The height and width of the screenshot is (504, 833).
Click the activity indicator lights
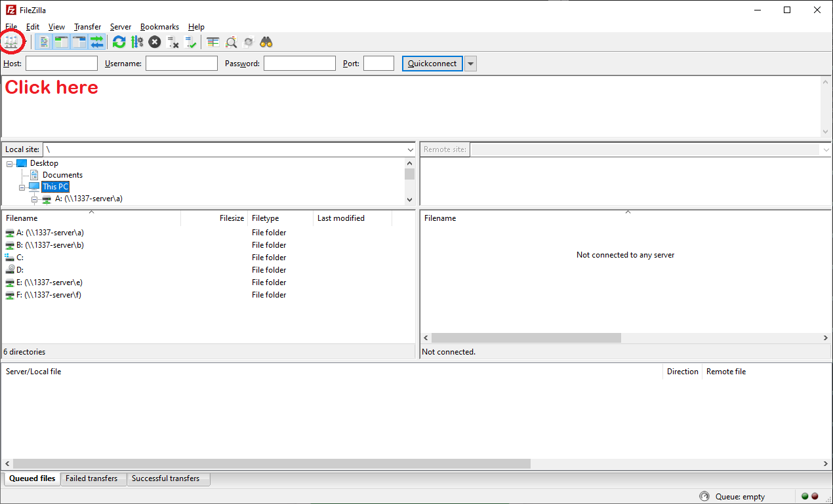810,497
